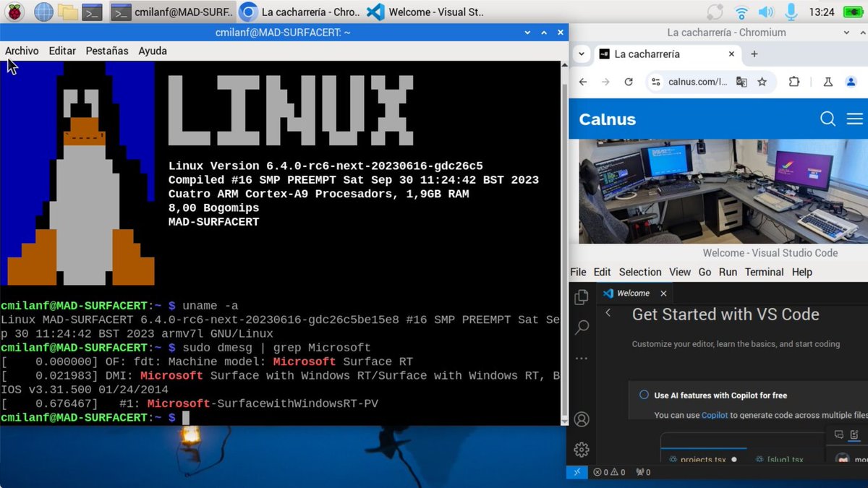Viewport: 868px width, 488px height.
Task: Open VS Code View menu
Action: [680, 272]
